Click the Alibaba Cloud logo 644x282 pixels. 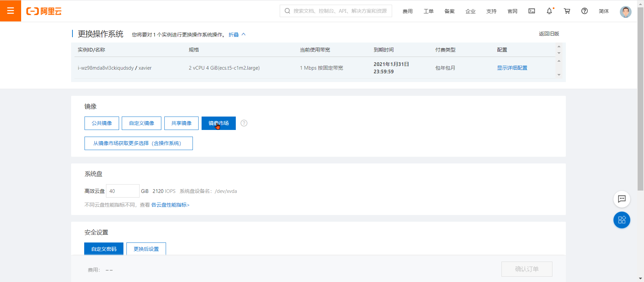point(44,11)
